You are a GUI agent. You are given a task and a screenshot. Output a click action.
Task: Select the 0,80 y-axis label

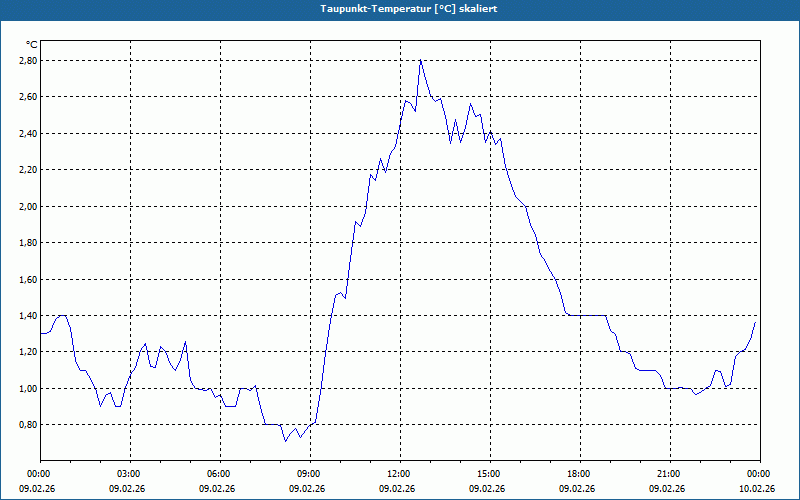[x=28, y=425]
